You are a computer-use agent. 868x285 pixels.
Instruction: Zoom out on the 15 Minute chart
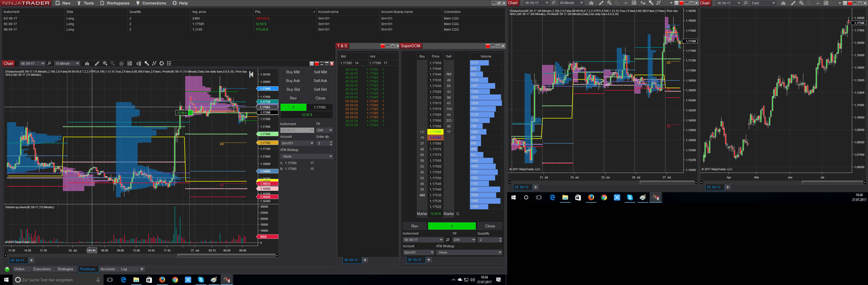pos(113,63)
